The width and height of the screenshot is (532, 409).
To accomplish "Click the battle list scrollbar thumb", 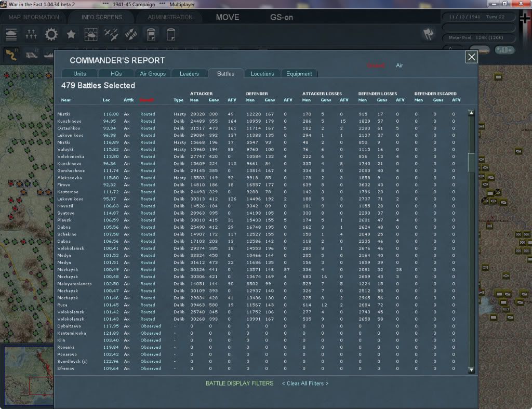I will tap(471, 163).
